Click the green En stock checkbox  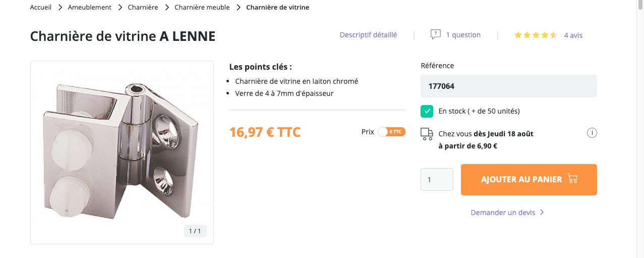(427, 111)
